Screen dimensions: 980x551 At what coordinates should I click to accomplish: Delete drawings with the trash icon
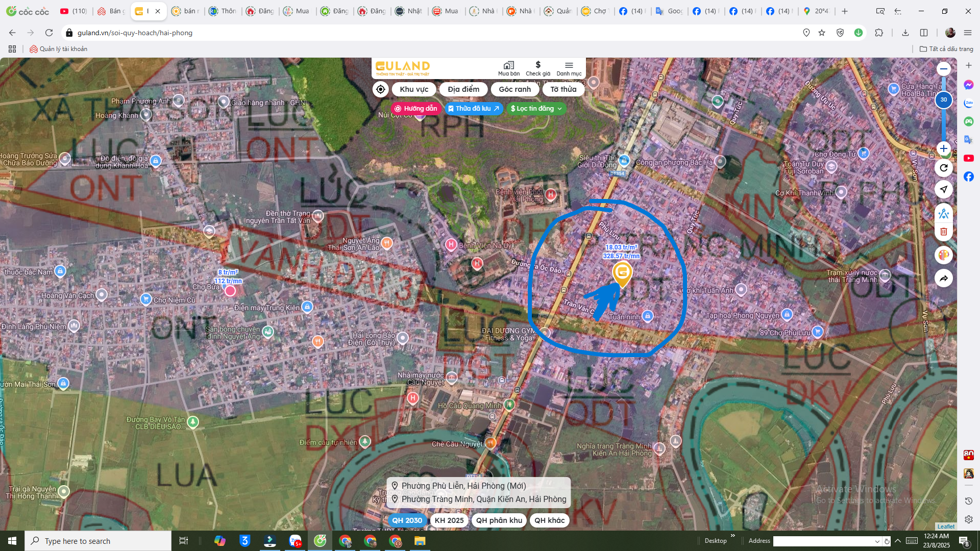943,232
